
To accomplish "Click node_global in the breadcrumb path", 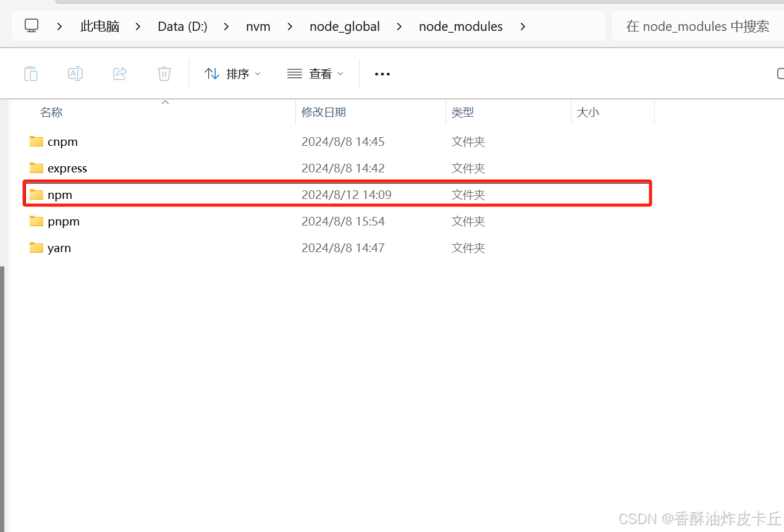I will 345,27.
